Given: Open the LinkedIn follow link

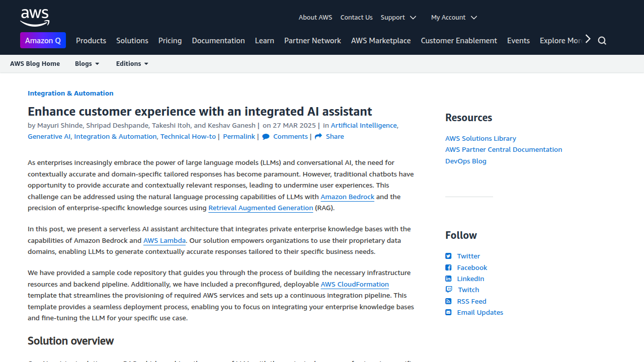Looking at the screenshot, I should point(470,279).
